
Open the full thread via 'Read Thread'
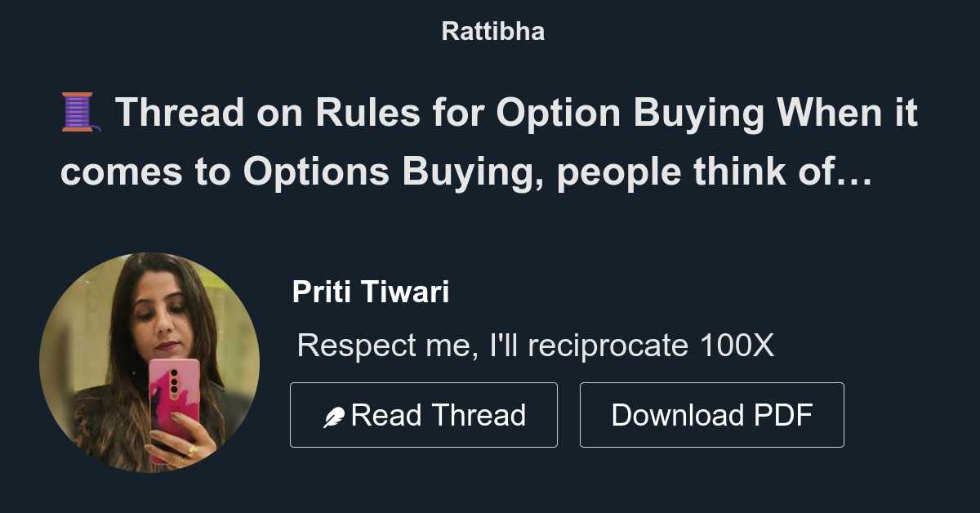point(423,414)
